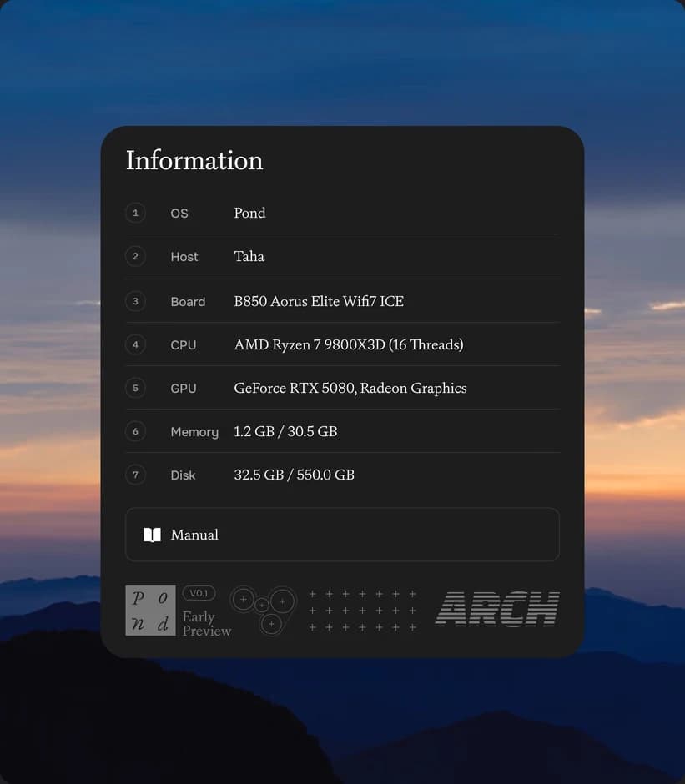Screen dimensions: 685x784
Task: Click the "GPU" row label
Action: tap(183, 389)
